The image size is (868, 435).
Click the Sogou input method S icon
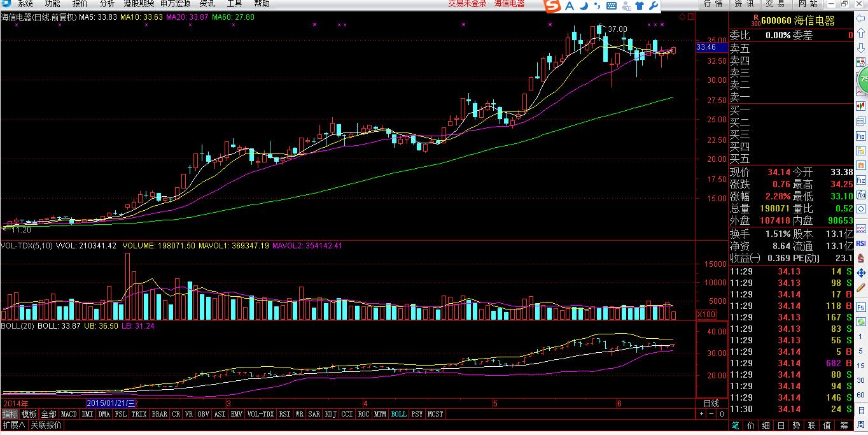(552, 6)
